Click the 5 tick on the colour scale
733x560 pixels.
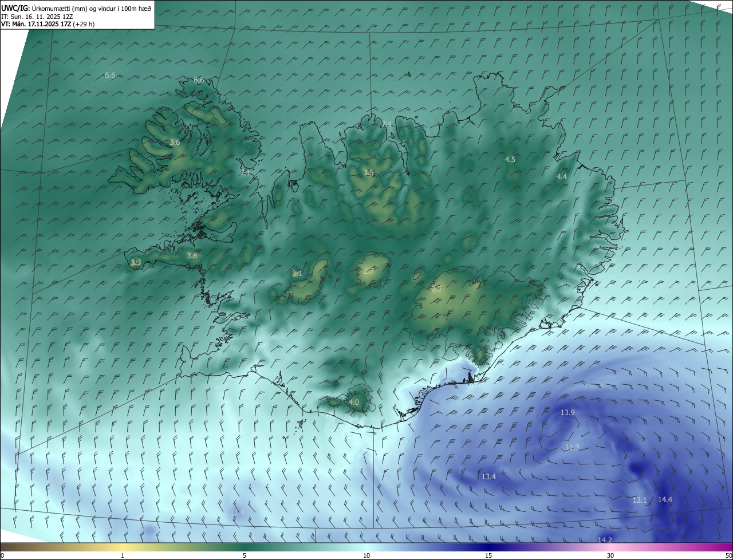(x=245, y=555)
